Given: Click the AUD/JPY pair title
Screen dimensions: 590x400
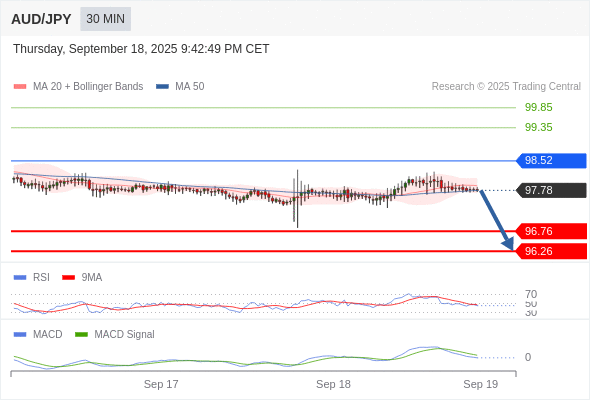Looking at the screenshot, I should tap(41, 19).
